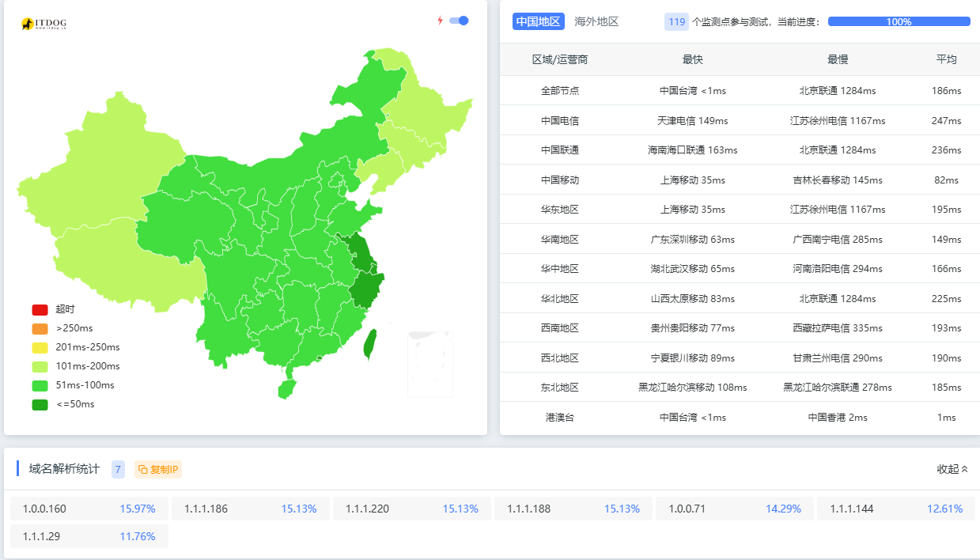Screen dimensions: 980x560
Task: Click the 186ms average value
Action: pyautogui.click(x=946, y=91)
